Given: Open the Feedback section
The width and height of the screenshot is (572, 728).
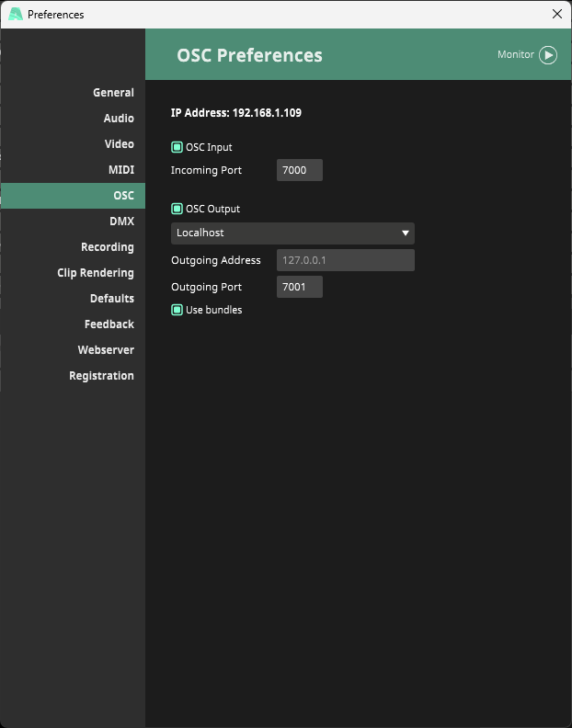Looking at the screenshot, I should click(73, 324).
